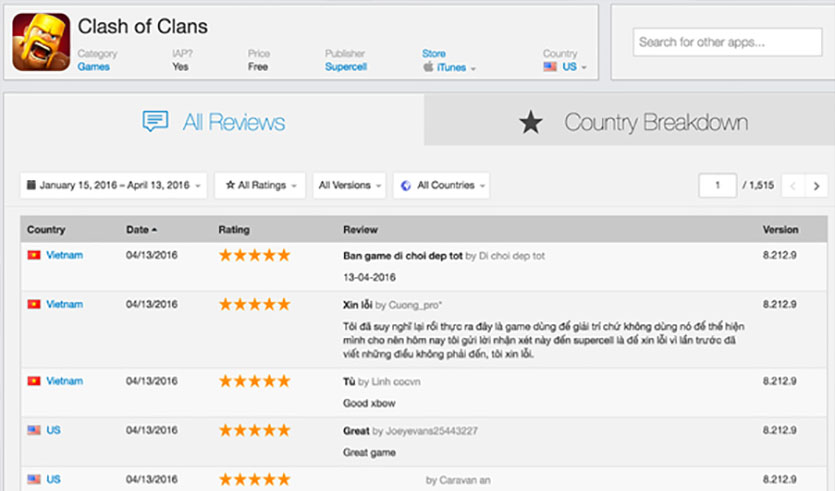Click the Great game review text
Viewport: 835px width, 491px height.
pyautogui.click(x=369, y=452)
